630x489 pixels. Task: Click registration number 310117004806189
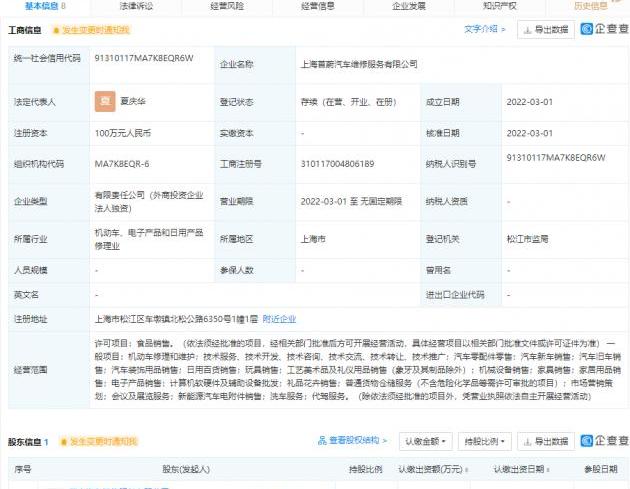[x=338, y=164]
